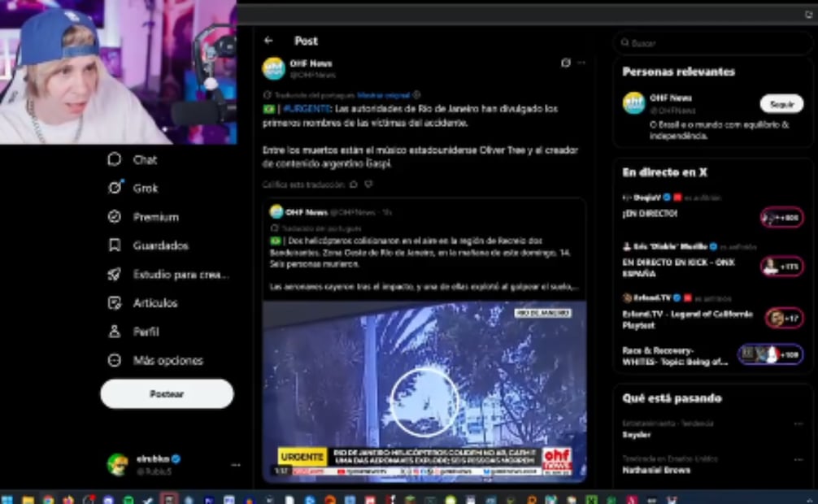Open post options three-dot menu
The width and height of the screenshot is (818, 504).
click(581, 63)
